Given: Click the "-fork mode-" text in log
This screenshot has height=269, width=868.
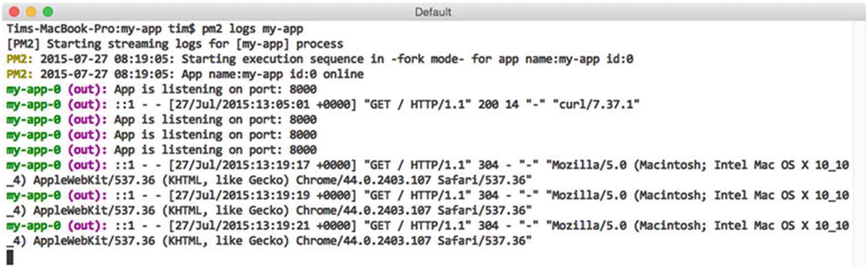Looking at the screenshot, I should click(x=427, y=59).
